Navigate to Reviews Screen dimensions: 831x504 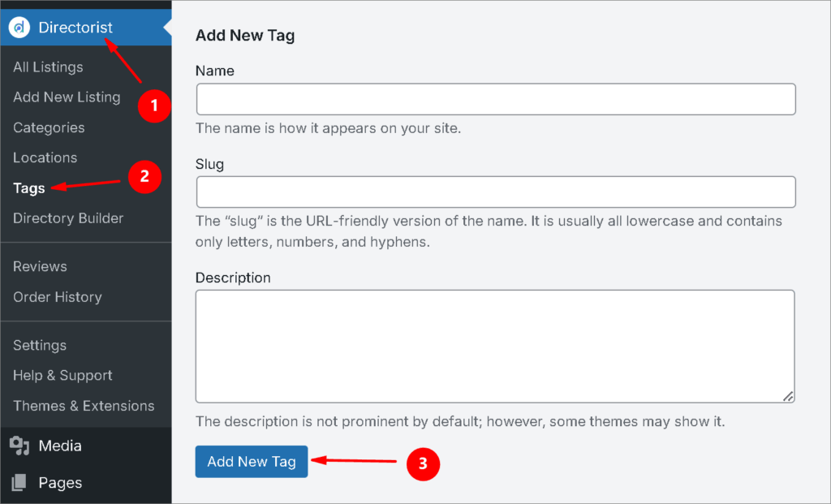click(40, 266)
